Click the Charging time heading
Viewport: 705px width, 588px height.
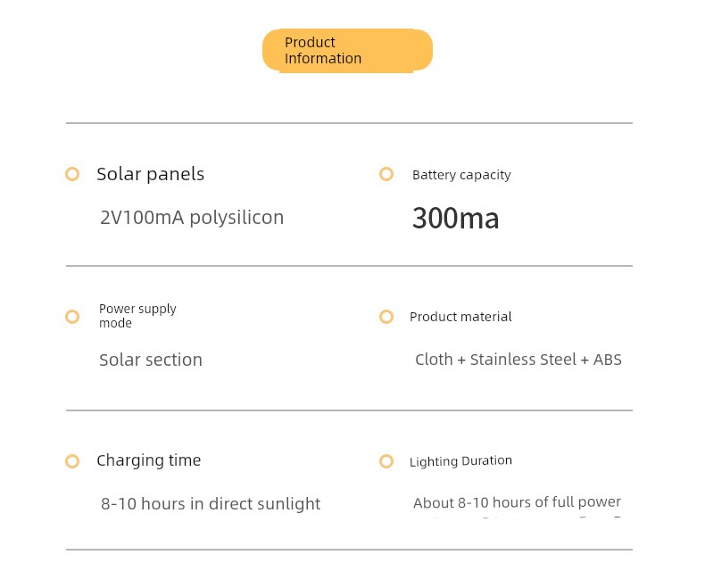pos(149,460)
